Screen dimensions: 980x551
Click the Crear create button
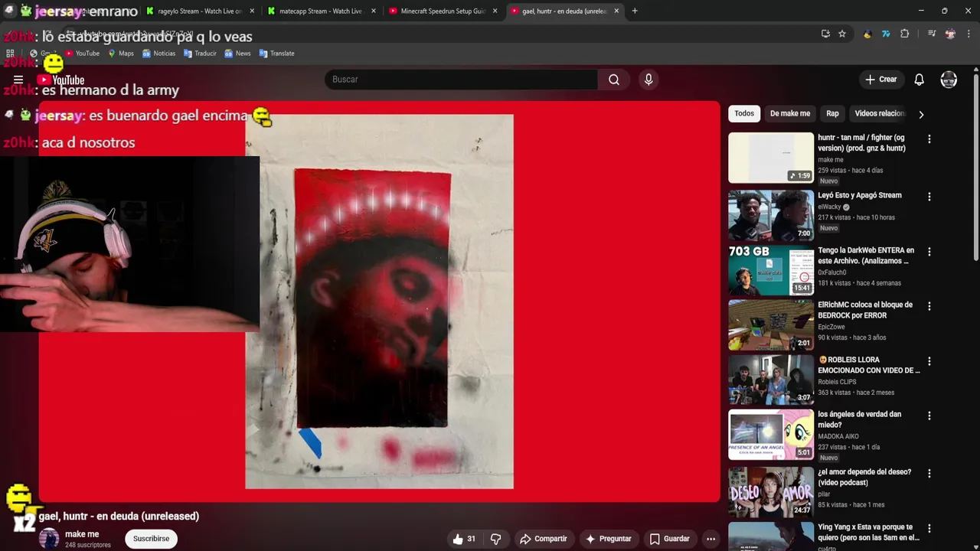880,80
